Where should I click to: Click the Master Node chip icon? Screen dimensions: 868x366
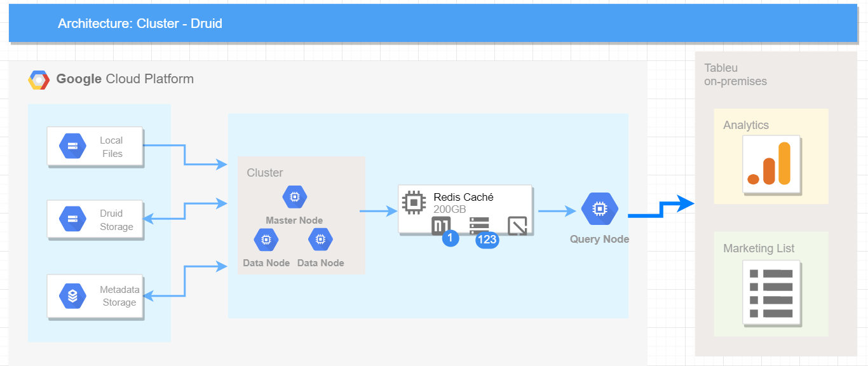pyautogui.click(x=294, y=198)
